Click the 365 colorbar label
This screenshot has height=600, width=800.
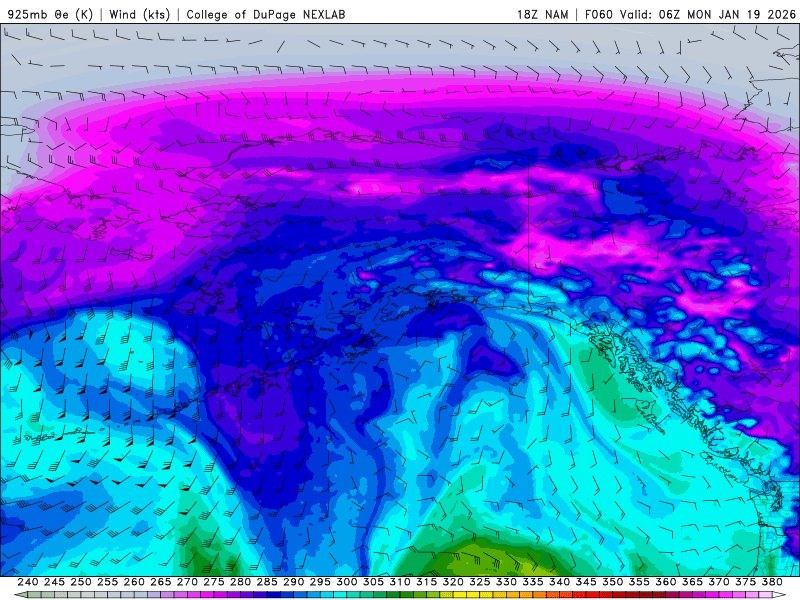point(692,582)
